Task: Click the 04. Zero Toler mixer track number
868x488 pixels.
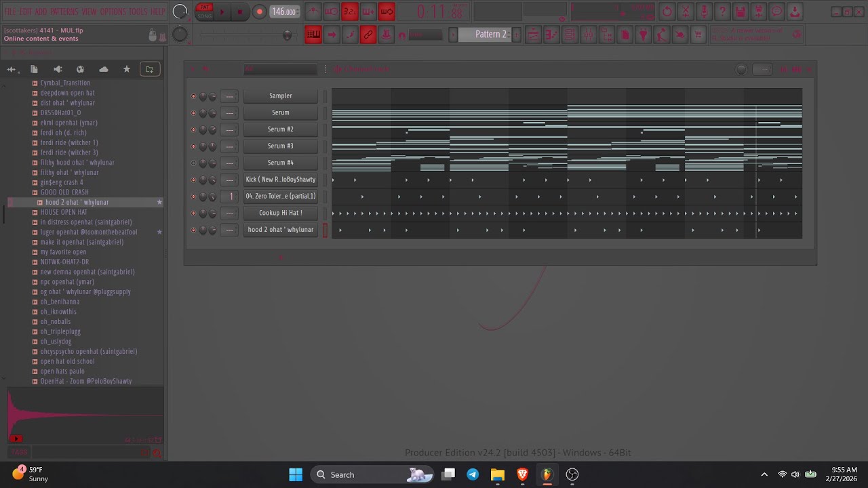Action: point(230,197)
